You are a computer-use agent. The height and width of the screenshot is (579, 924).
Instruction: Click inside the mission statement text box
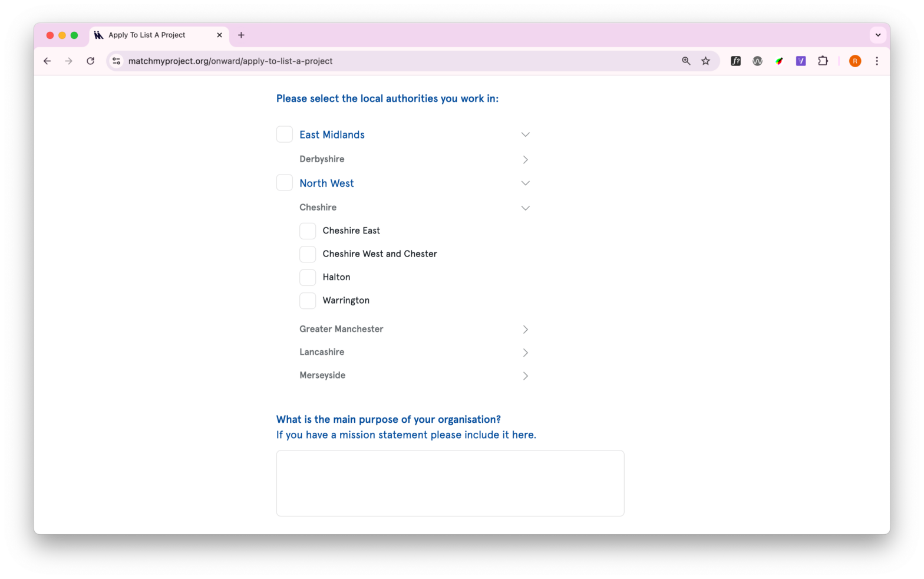(x=450, y=483)
